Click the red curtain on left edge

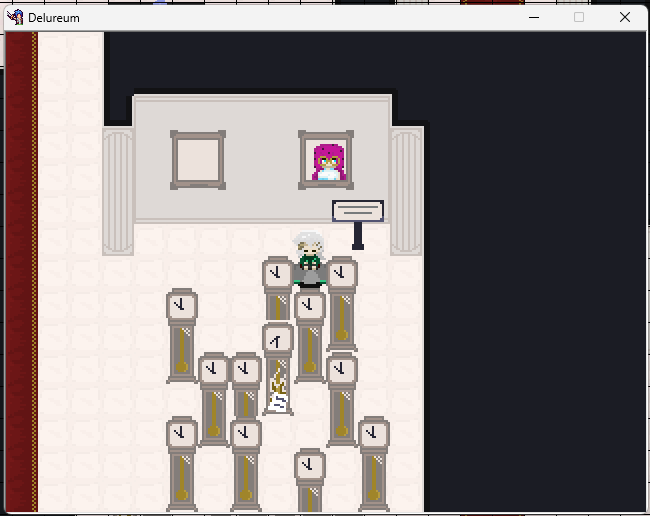click(22, 272)
